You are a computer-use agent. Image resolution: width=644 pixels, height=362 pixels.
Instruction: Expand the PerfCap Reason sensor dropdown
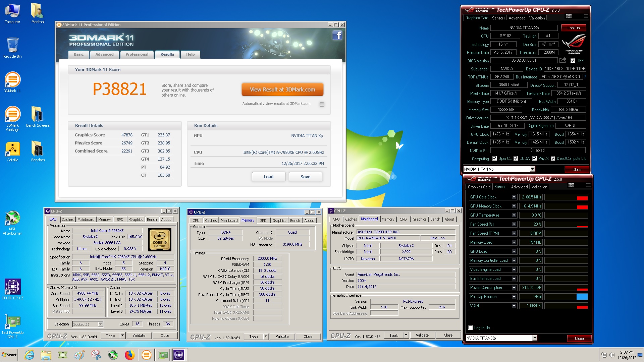(x=514, y=297)
